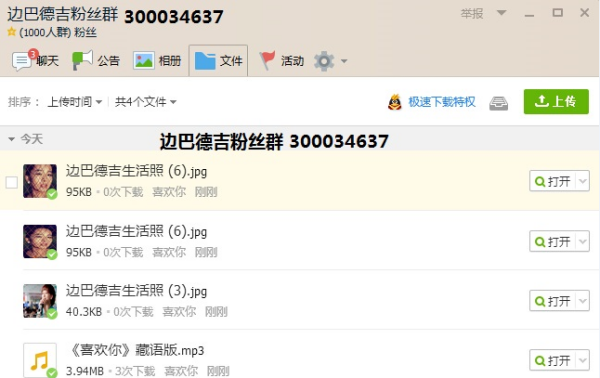This screenshot has height=378, width=600.
Task: Expand the arrow beside 打开 for the mp3 file
Action: tap(582, 360)
